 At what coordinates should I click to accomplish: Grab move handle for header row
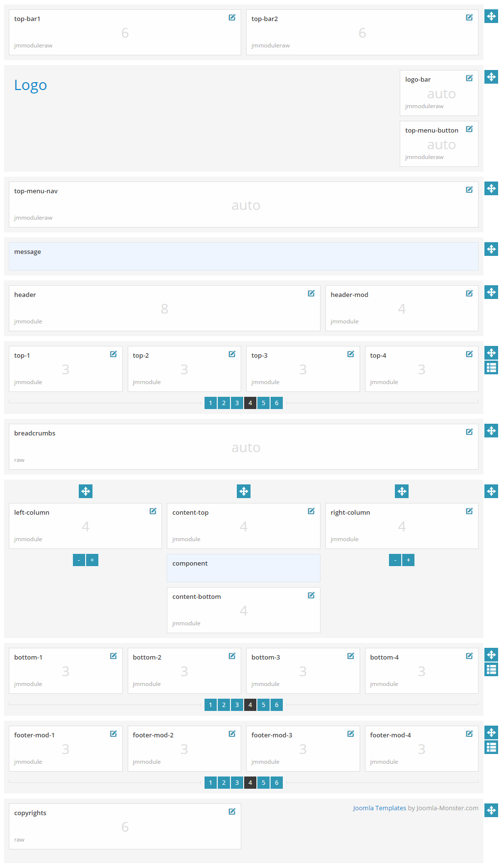click(491, 292)
